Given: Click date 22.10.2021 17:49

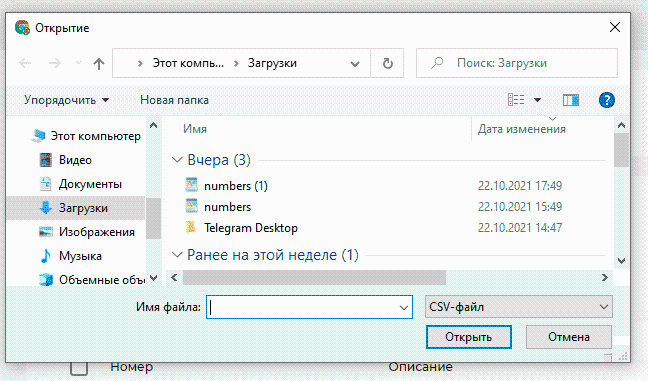Looking at the screenshot, I should [x=519, y=186].
